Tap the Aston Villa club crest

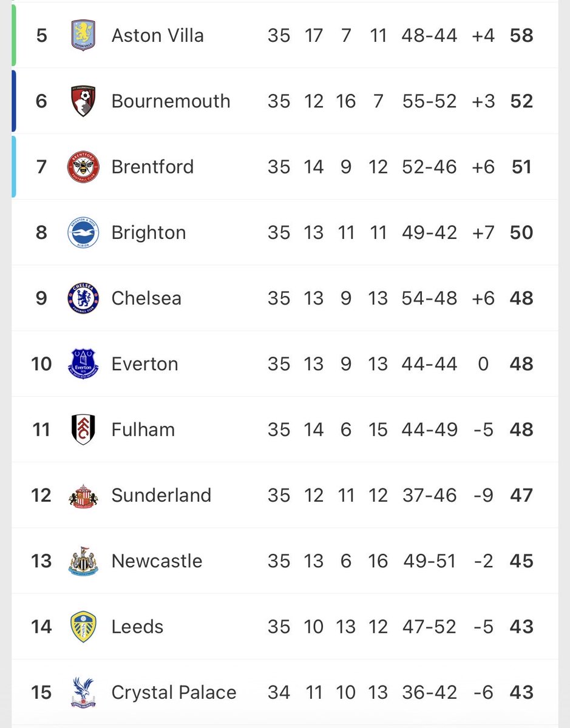point(83,35)
